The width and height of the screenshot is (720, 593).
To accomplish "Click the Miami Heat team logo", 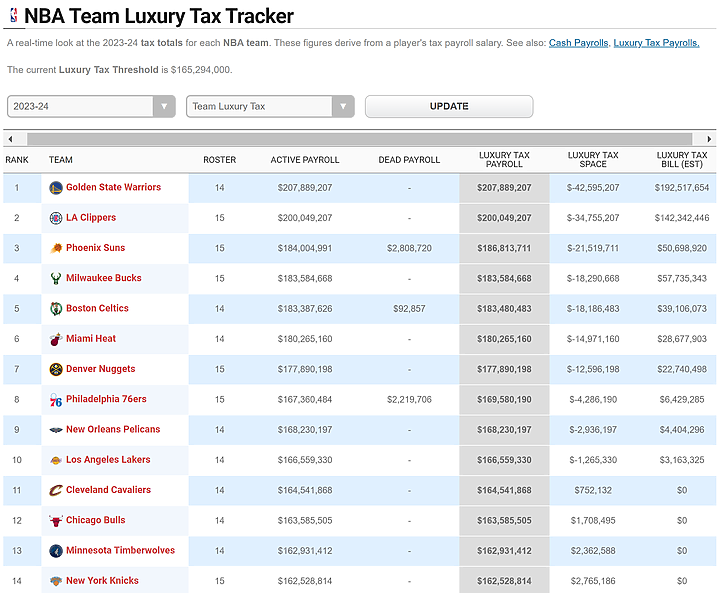I will (56, 339).
